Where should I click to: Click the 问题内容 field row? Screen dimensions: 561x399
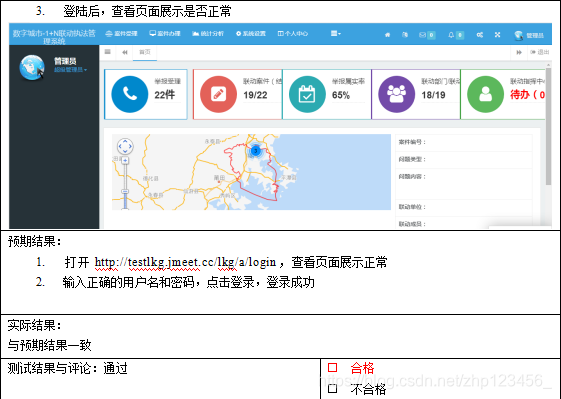coord(464,184)
